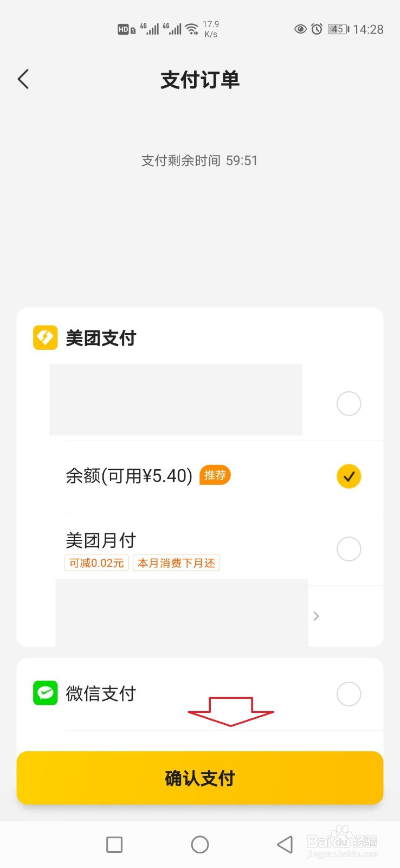Expand the hidden option via right chevron
Image resolution: width=400 pixels, height=868 pixels.
(x=317, y=616)
